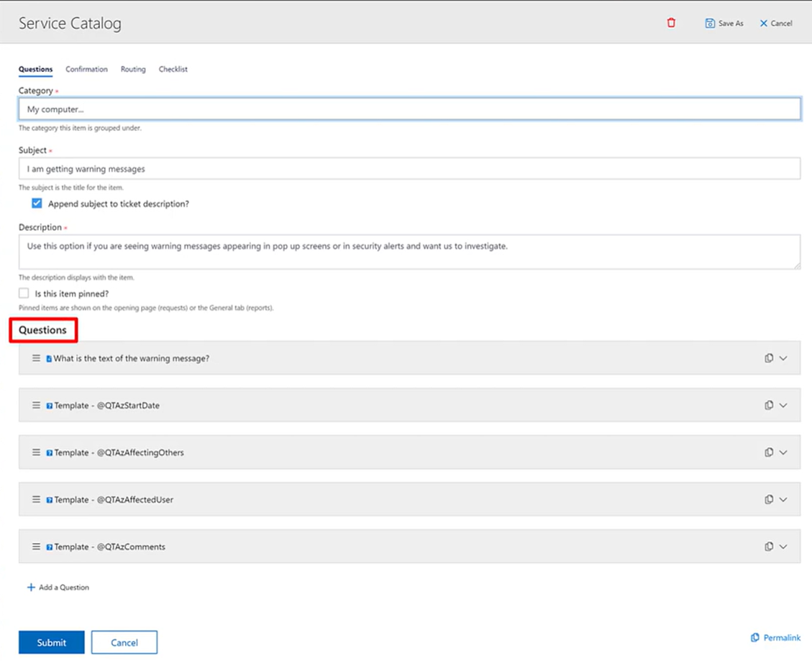The height and width of the screenshot is (661, 812).
Task: Switch to the Confirmation tab
Action: (86, 69)
